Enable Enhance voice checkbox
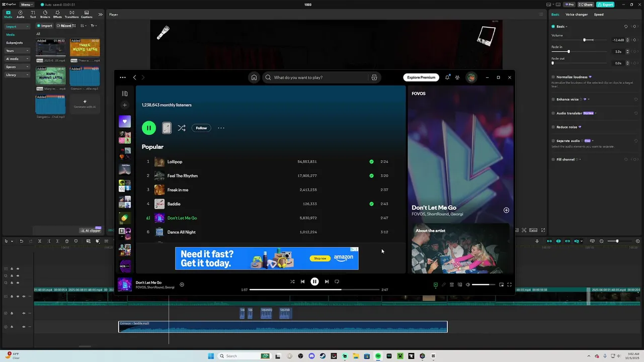The width and height of the screenshot is (644, 362). (x=553, y=100)
